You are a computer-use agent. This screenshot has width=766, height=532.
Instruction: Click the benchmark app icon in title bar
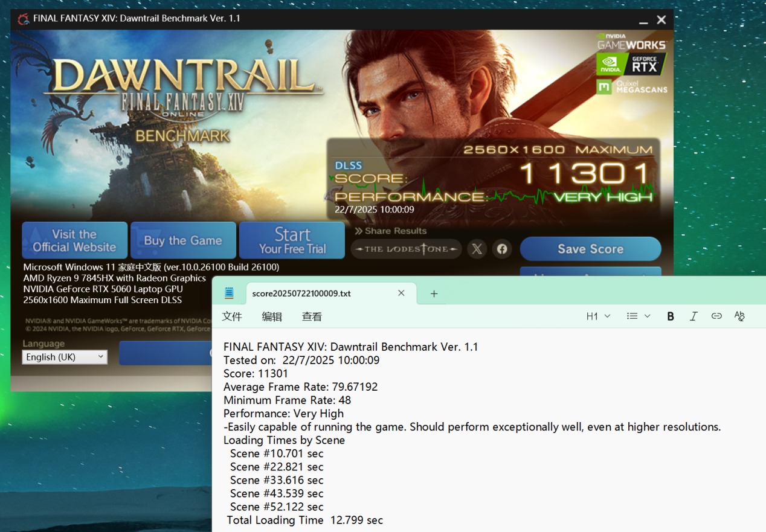[x=24, y=19]
